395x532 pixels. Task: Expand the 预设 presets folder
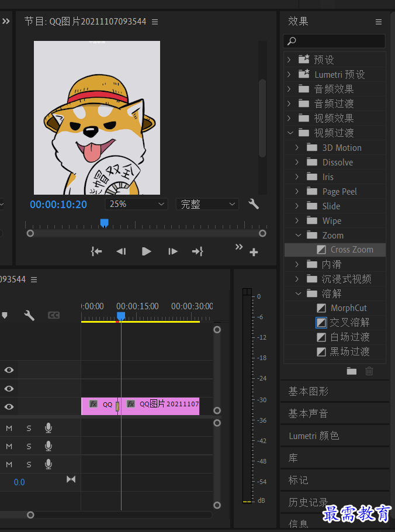pyautogui.click(x=289, y=60)
